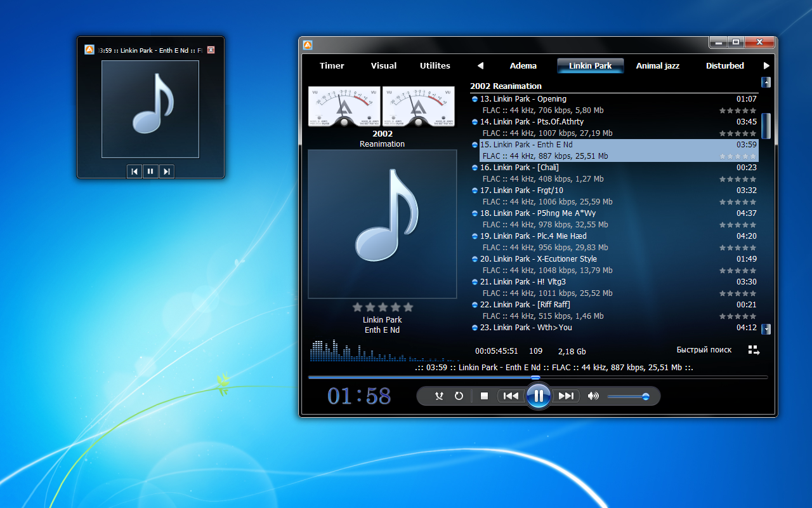Click the left VU meter
This screenshot has height=508, width=812.
coord(344,107)
